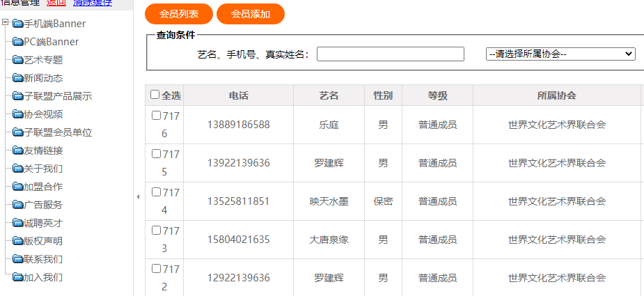Click phone number 12922139636
Image resolution: width=644 pixels, height=296 pixels.
[239, 278]
